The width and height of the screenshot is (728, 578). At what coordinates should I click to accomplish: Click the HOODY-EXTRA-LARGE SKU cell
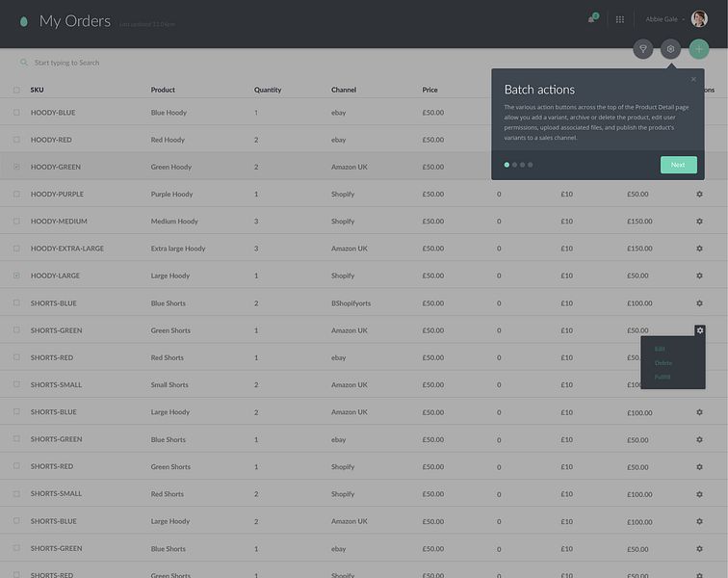[x=67, y=249]
